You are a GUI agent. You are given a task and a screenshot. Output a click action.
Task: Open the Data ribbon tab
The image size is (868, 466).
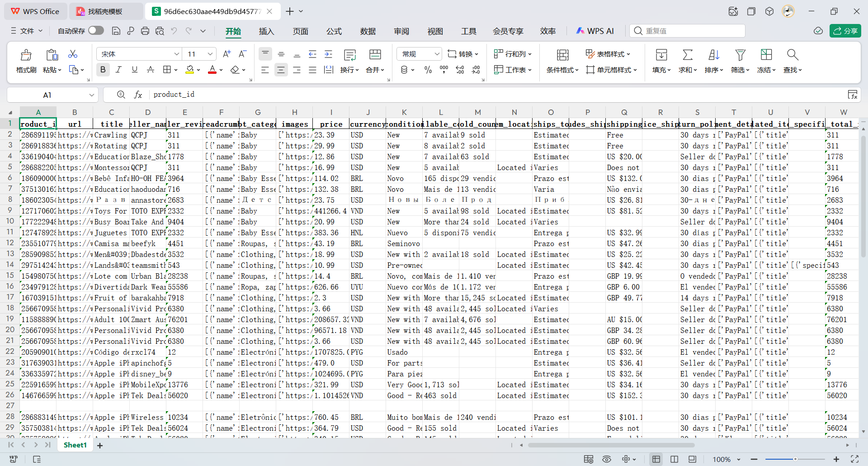coord(368,31)
